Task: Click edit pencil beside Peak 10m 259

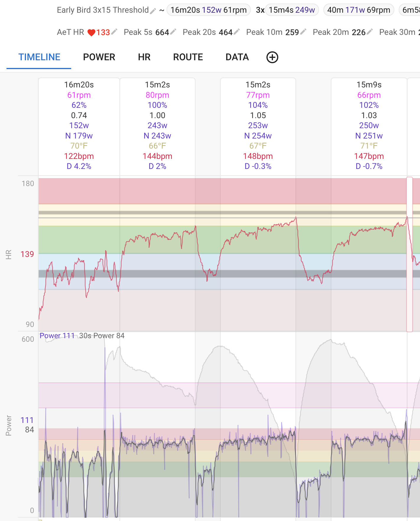Action: click(303, 32)
